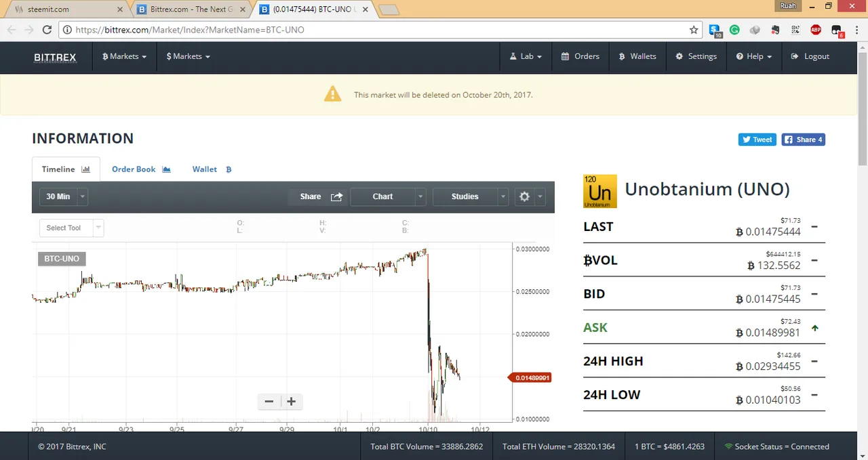Expand the Bitcoin Markets dropdown
Viewport: 868px width, 460px height.
[x=124, y=57]
